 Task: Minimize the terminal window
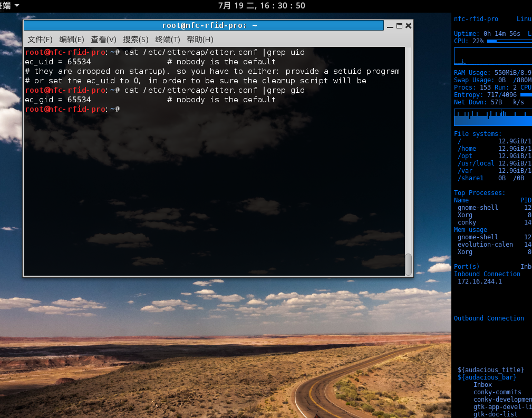pos(390,26)
